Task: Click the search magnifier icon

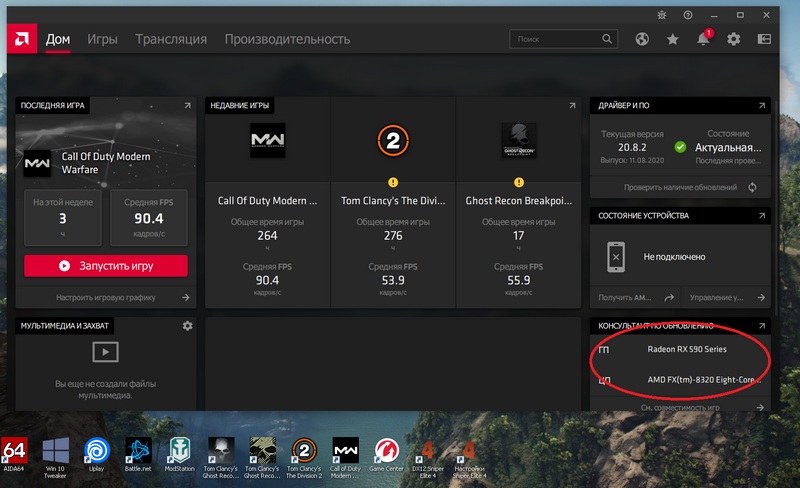Action: [607, 39]
